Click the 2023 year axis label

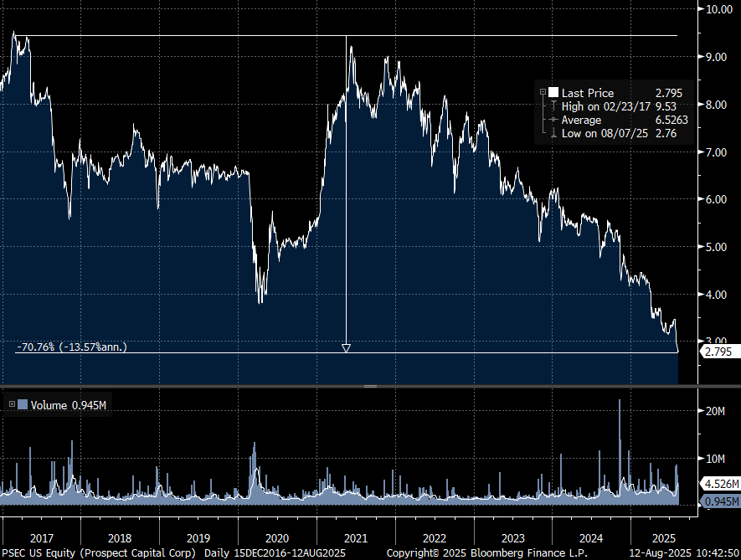512,538
